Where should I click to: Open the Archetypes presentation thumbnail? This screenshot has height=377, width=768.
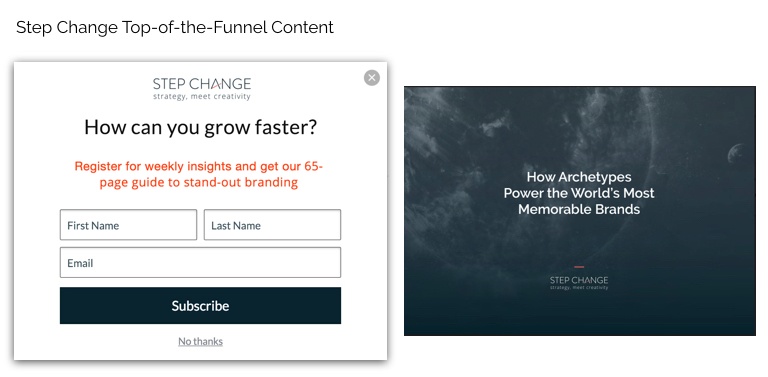coord(579,211)
